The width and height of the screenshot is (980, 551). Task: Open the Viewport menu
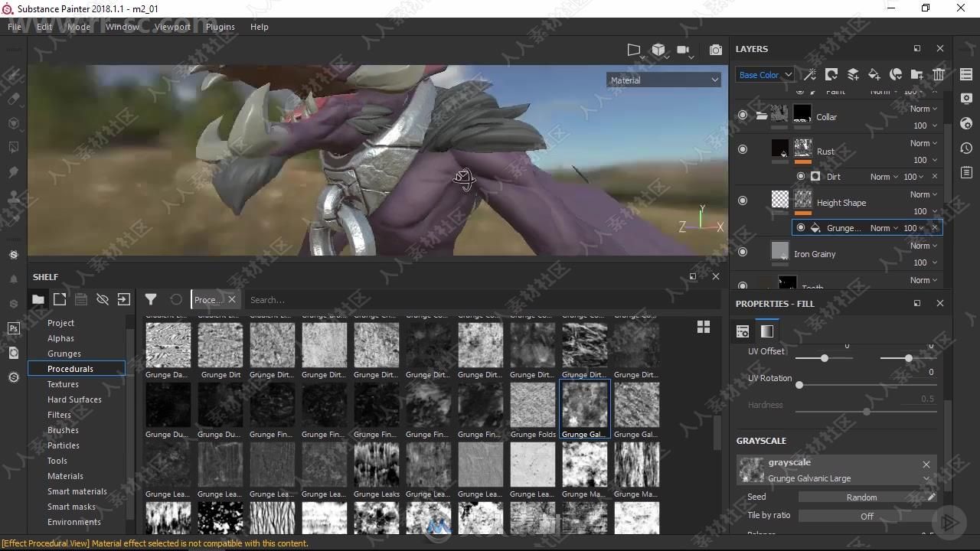pos(172,27)
